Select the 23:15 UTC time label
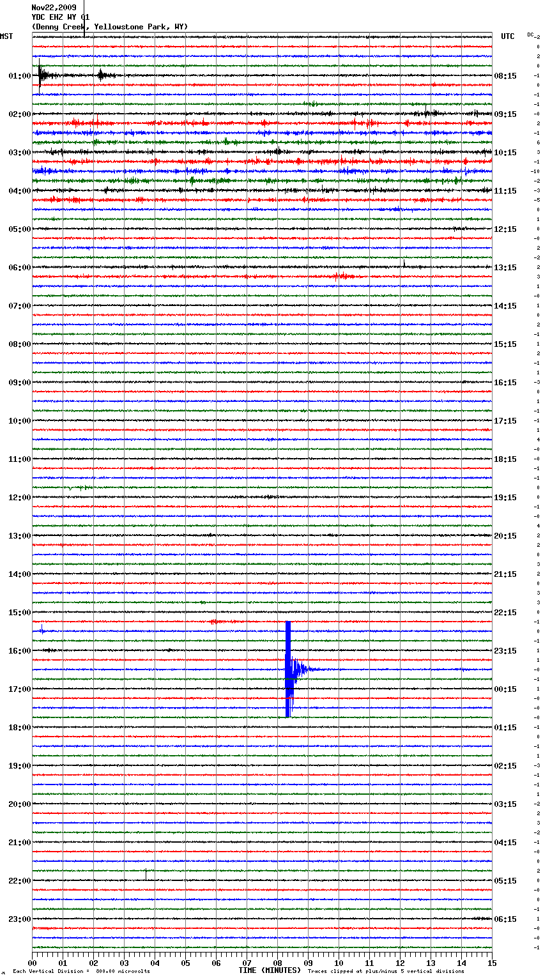 505,651
